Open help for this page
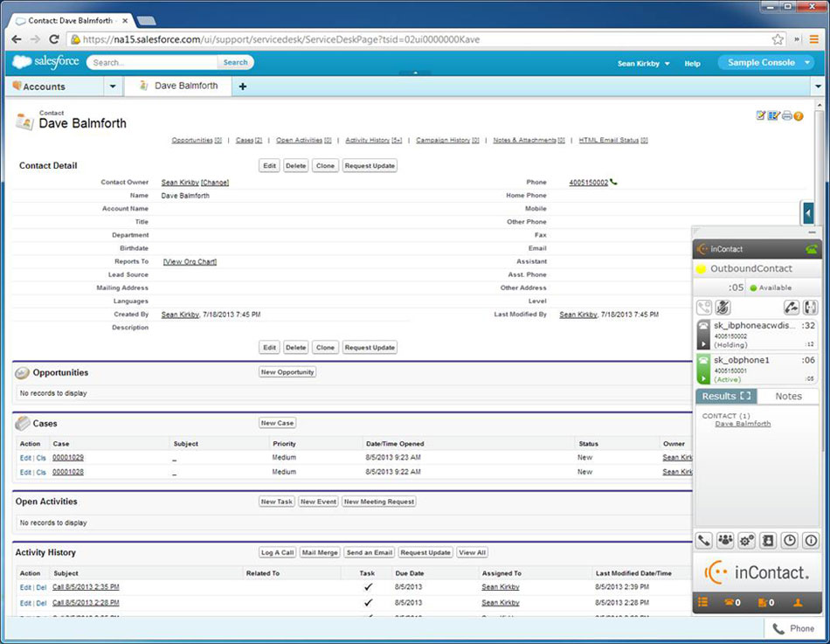Screen dimensions: 830x644 (799, 116)
